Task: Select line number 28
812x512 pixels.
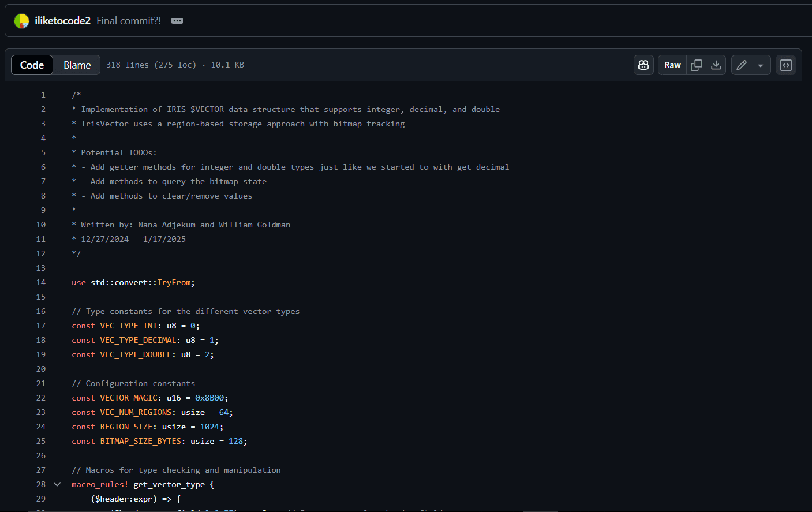Action: 40,484
